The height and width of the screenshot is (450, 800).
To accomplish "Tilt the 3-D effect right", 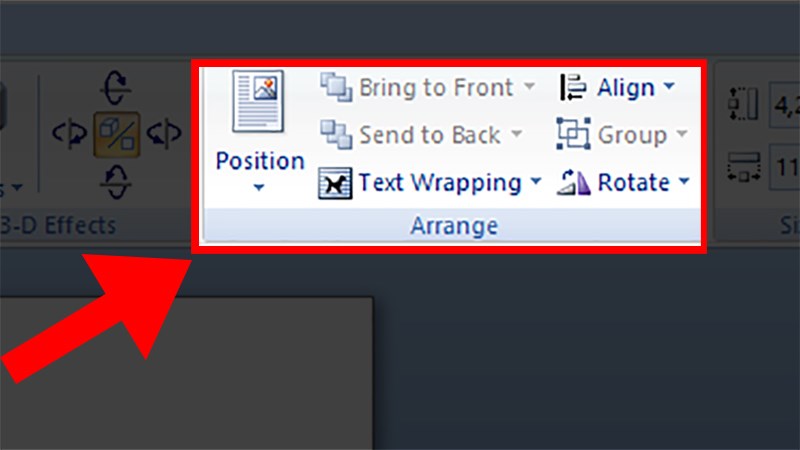I will [164, 134].
